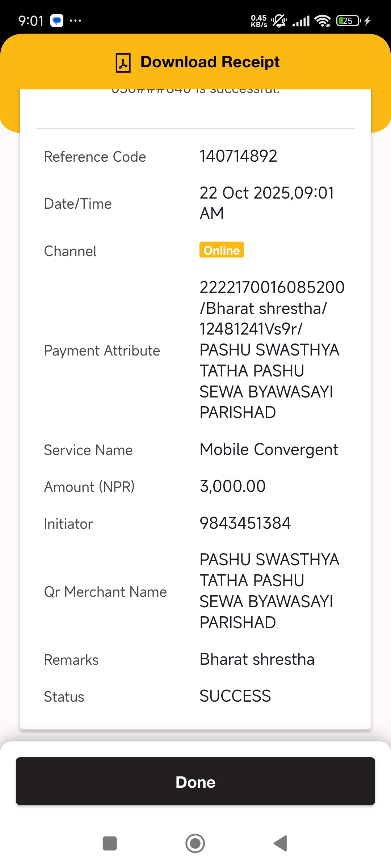Tap the Wi-Fi status icon

pos(323,21)
